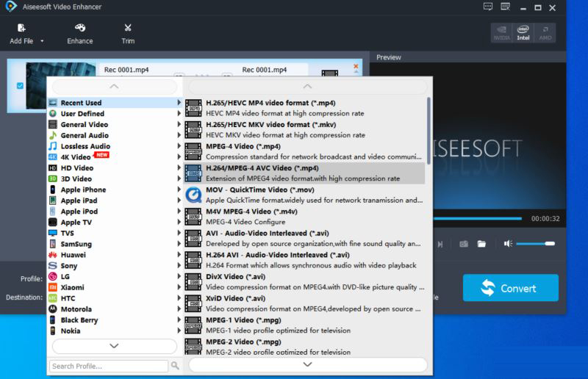Click the Apple iPhone device icon
Viewport: 588px width, 379px height.
click(x=53, y=189)
